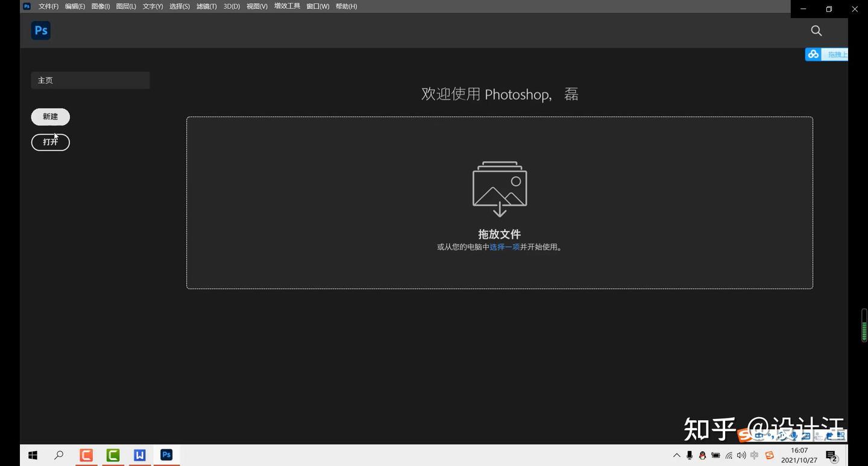Click the large Ps logo in header
Viewport: 868px width, 466px height.
[x=41, y=30]
